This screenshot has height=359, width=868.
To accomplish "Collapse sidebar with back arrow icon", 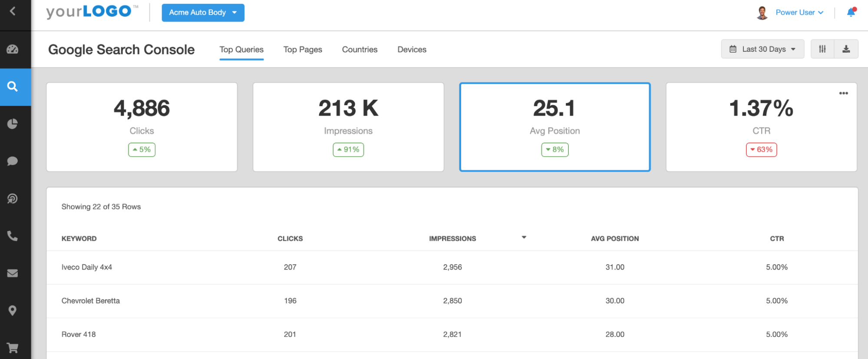I will point(13,11).
